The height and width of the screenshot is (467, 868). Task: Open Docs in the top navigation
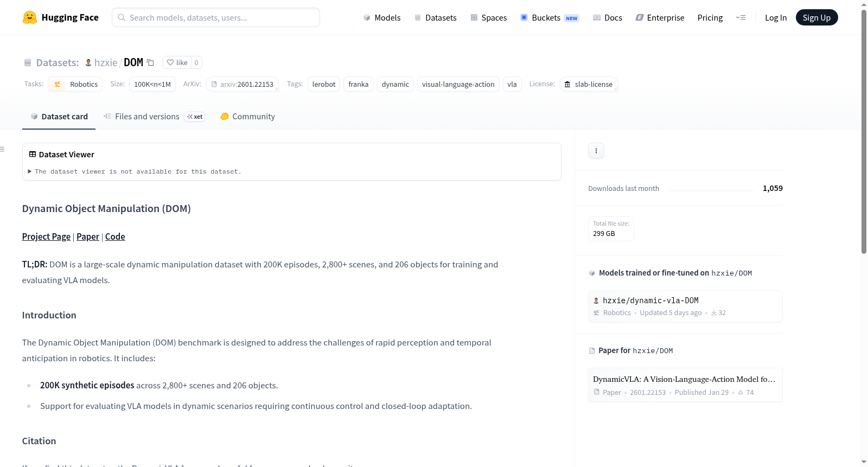[608, 17]
